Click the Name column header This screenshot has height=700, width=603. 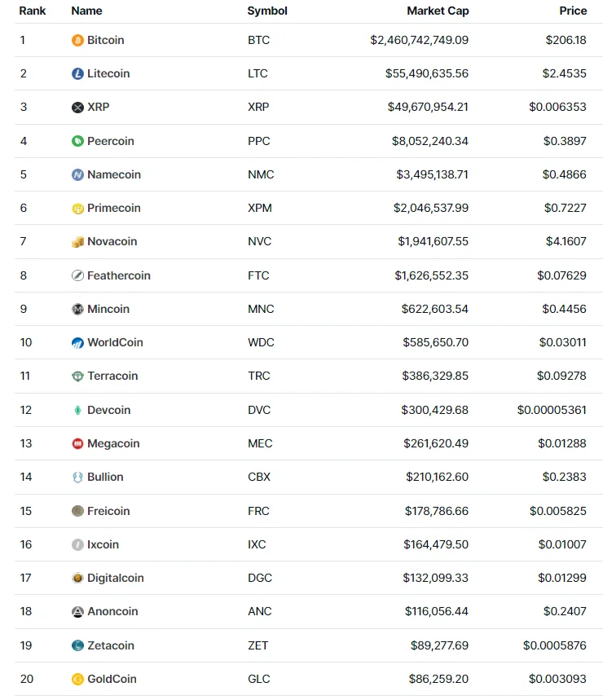click(86, 11)
